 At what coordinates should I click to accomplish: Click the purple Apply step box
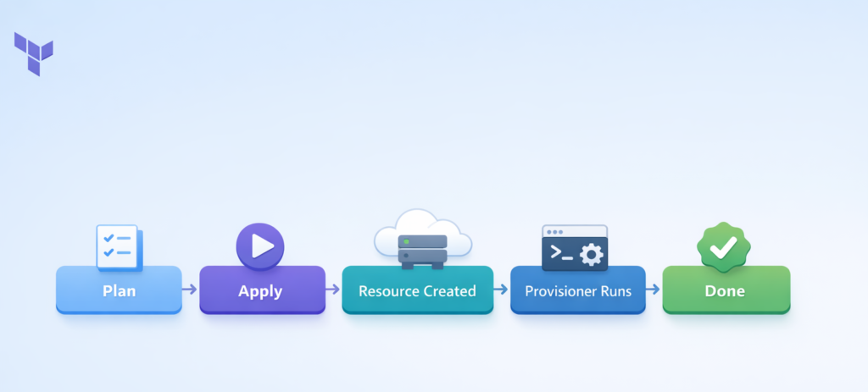[x=262, y=290]
